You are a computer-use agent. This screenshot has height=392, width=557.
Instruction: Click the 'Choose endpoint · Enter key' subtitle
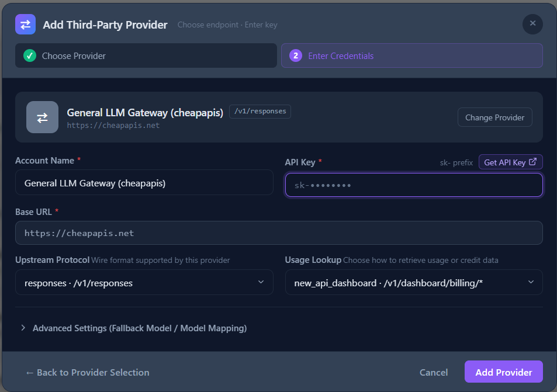pyautogui.click(x=227, y=25)
